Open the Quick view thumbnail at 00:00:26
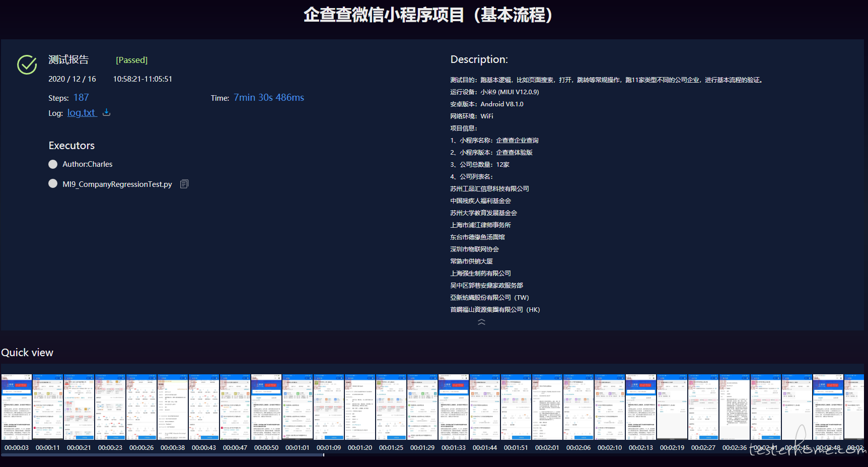The width and height of the screenshot is (868, 467). [x=141, y=407]
